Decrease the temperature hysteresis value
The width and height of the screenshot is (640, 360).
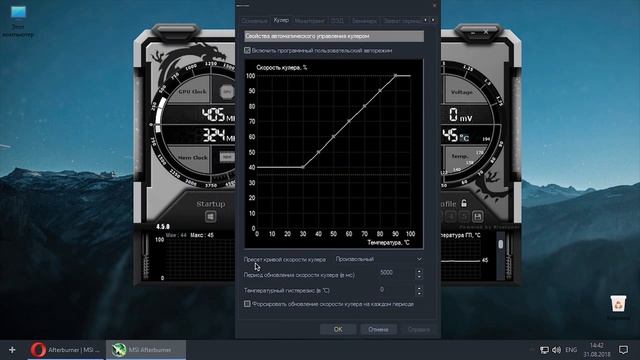(419, 293)
